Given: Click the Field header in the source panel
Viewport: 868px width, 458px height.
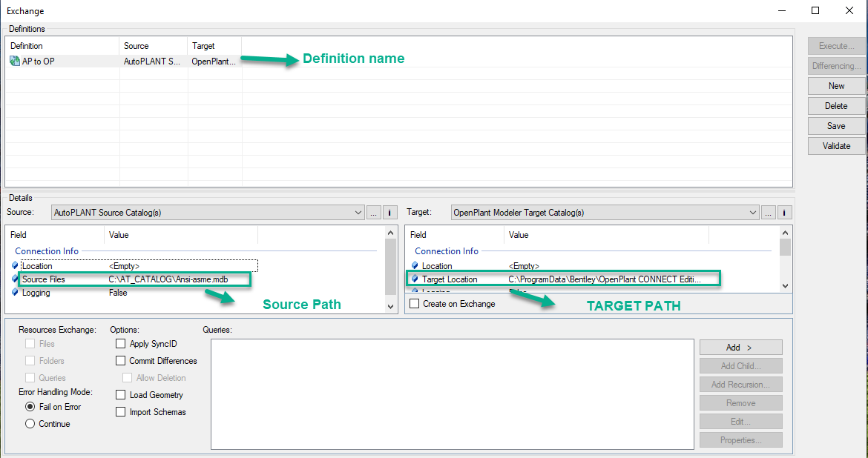Looking at the screenshot, I should coord(55,235).
